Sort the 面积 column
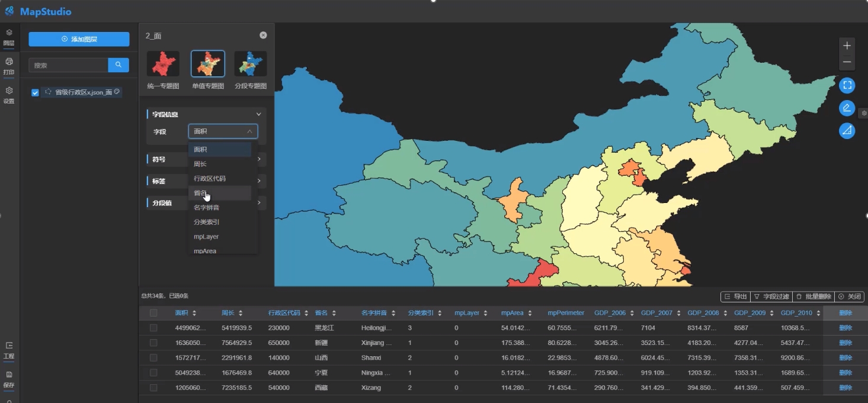Image resolution: width=868 pixels, height=403 pixels. 194,313
